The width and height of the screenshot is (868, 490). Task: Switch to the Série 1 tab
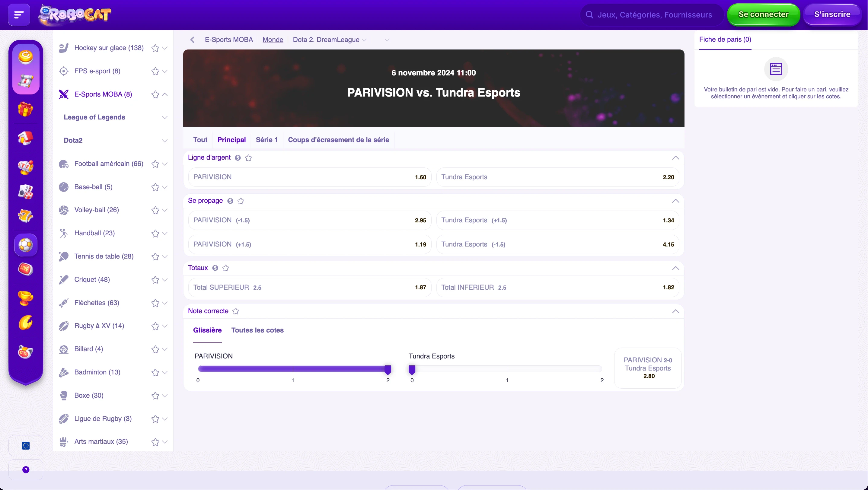point(266,139)
